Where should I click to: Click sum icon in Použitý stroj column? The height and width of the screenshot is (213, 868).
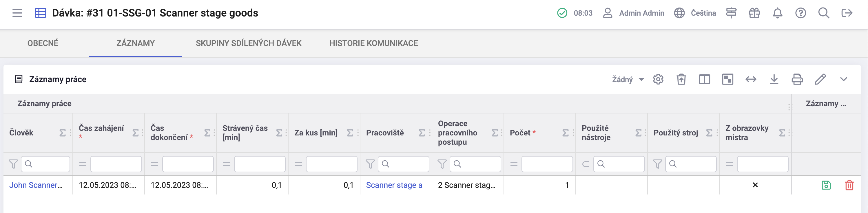(x=709, y=133)
